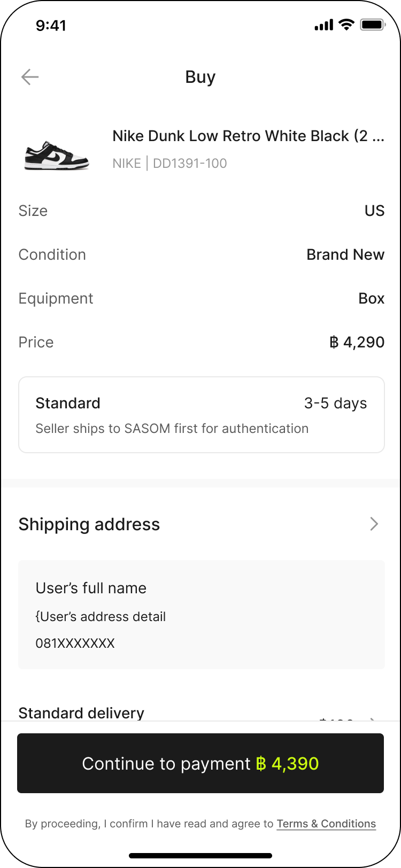Image resolution: width=401 pixels, height=868 pixels.
Task: Select the Standard 3-5 days shipping card
Action: pyautogui.click(x=201, y=415)
